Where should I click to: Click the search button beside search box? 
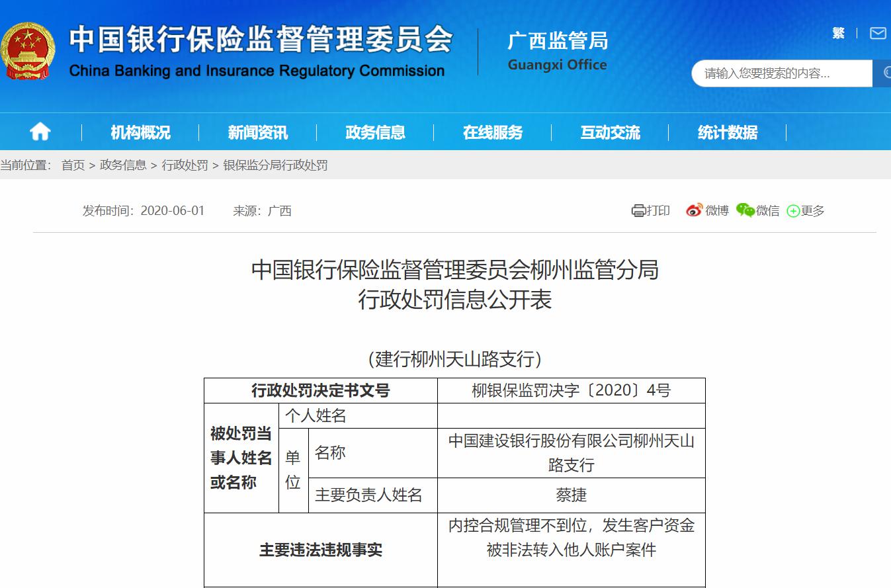[883, 73]
